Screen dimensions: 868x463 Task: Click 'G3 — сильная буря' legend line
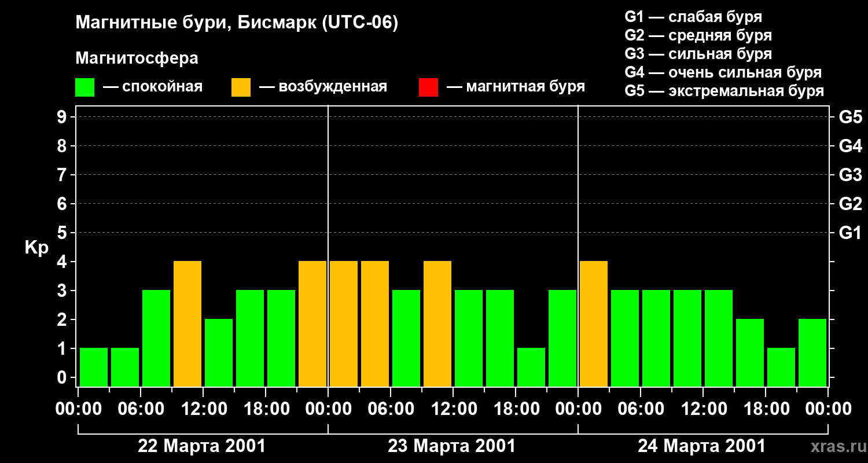[x=698, y=54]
